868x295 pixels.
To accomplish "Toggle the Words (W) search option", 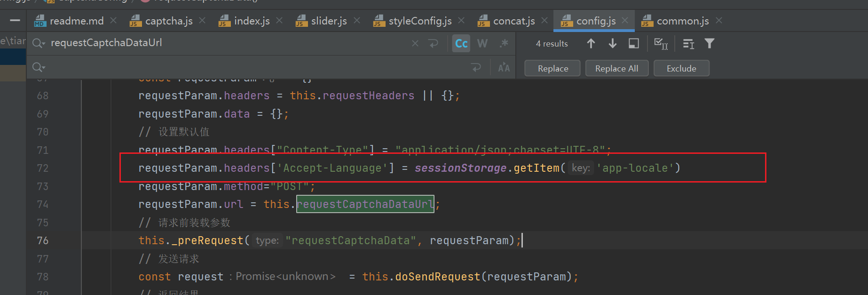I will [482, 44].
